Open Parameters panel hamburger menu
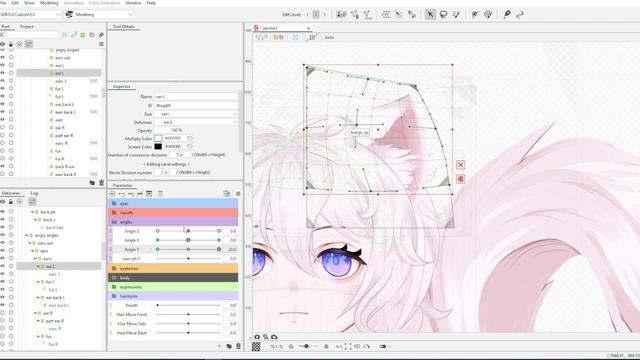The image size is (640, 360). tap(238, 193)
